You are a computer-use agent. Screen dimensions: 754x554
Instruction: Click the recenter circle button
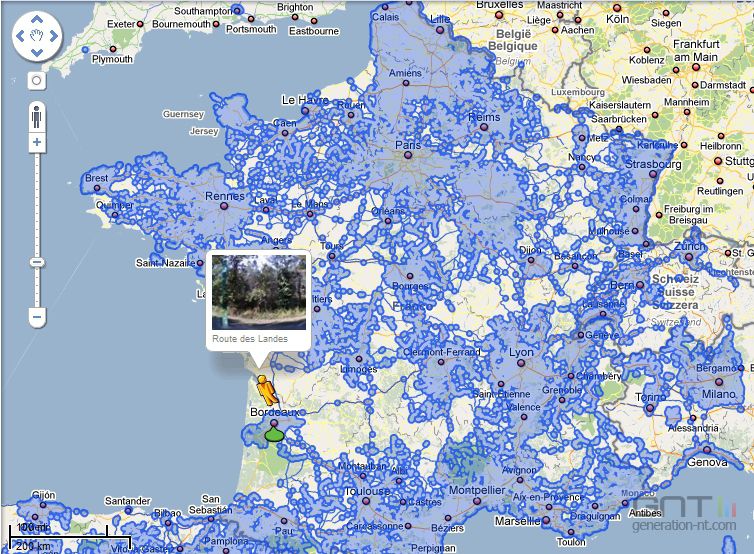[x=37, y=80]
